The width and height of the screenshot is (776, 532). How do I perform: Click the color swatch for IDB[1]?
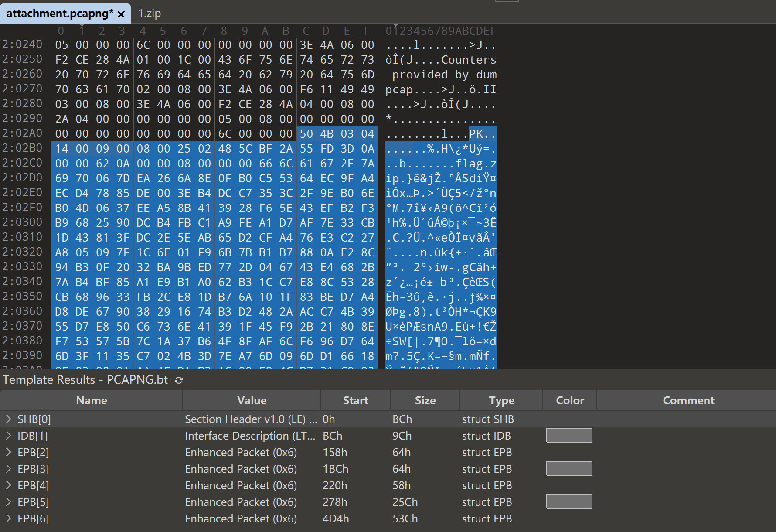569,435
